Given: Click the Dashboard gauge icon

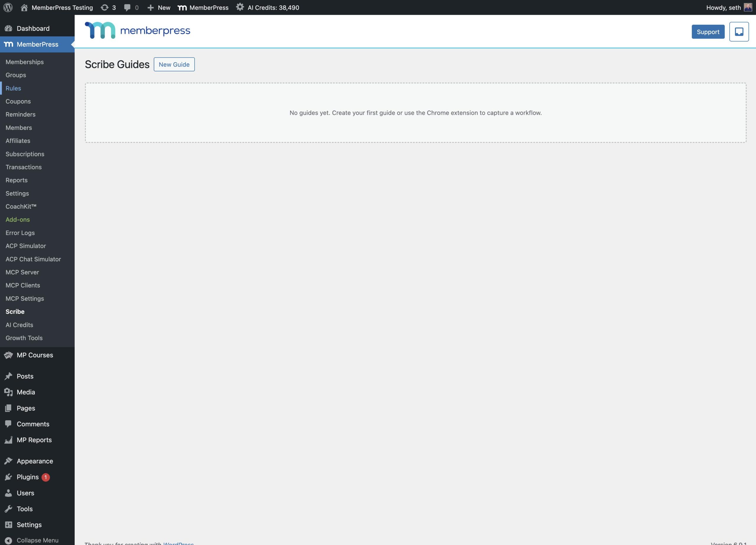Looking at the screenshot, I should click(x=8, y=28).
